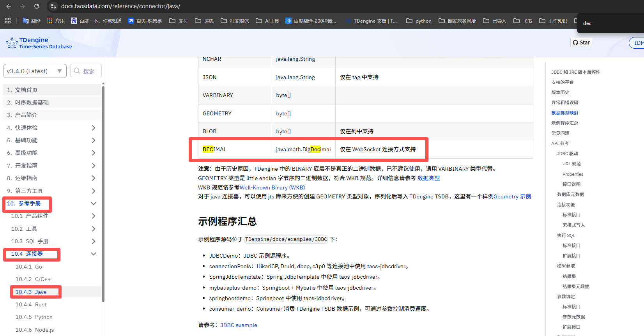The width and height of the screenshot is (644, 336).
Task: Jump to 示例程序汇总 in the right outline
Action: 564,123
